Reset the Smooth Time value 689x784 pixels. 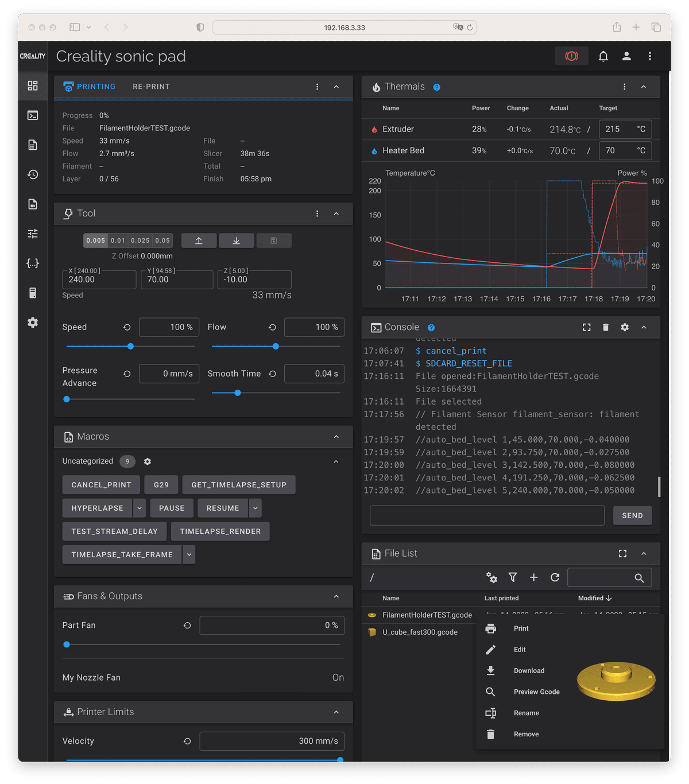pyautogui.click(x=272, y=374)
